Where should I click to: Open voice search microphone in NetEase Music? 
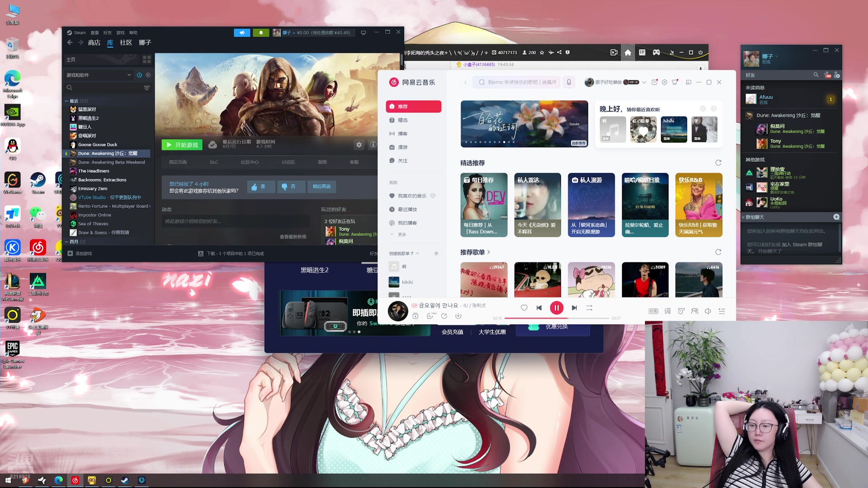tap(569, 82)
